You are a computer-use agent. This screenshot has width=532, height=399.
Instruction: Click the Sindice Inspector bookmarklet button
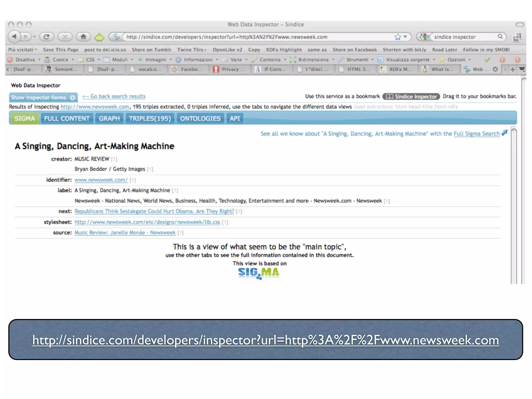coord(411,97)
